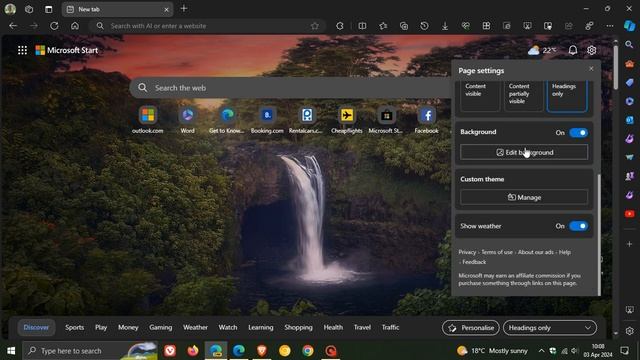Screen dimensions: 640x360
Task: Add page to favorites star in address bar
Action: coord(314,26)
